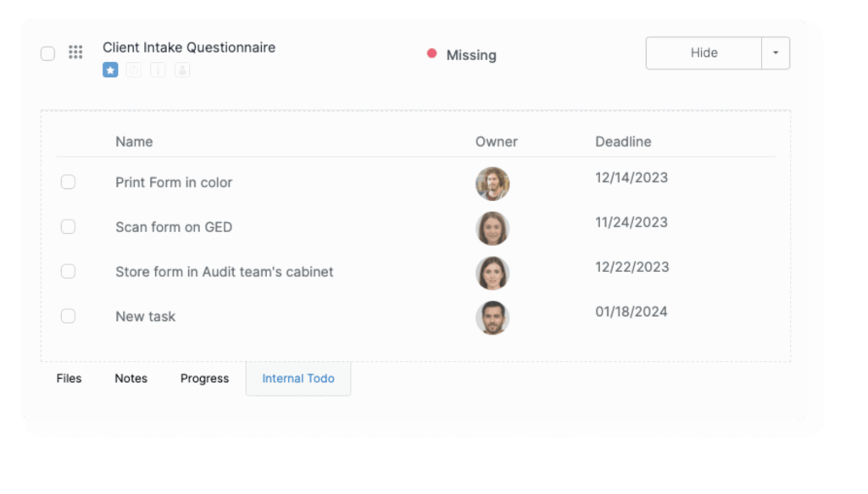Click the faded info icon

click(x=158, y=70)
